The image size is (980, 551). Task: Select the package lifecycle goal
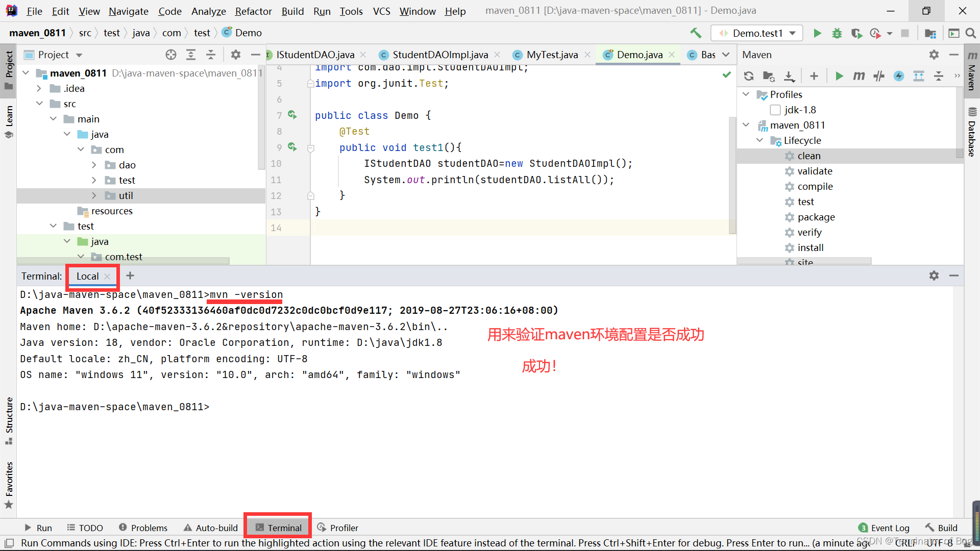click(x=816, y=217)
